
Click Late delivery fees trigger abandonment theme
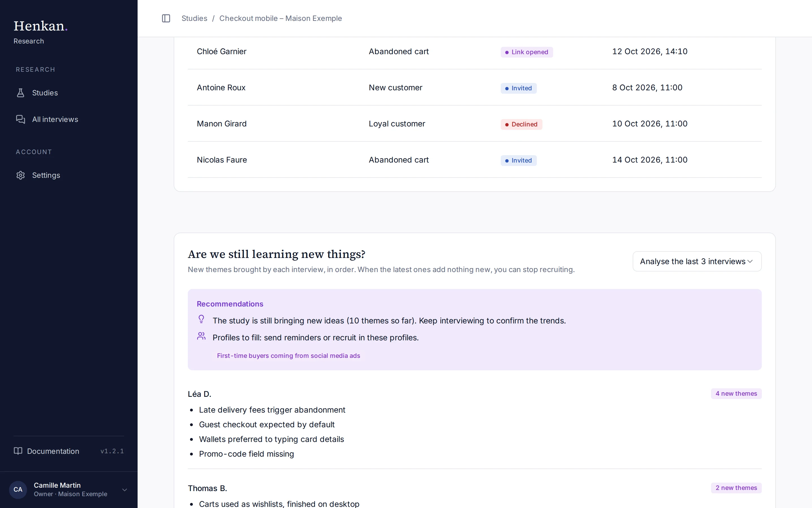272,410
